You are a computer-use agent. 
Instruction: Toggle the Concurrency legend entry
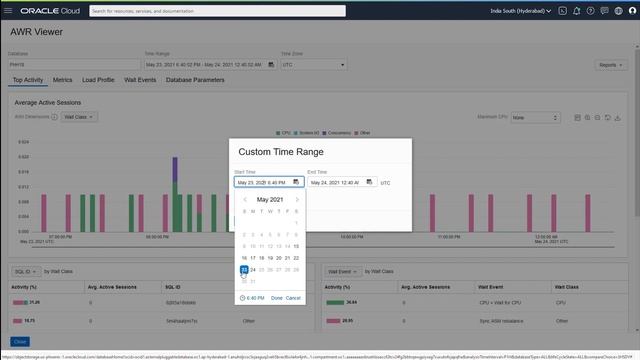click(x=336, y=133)
